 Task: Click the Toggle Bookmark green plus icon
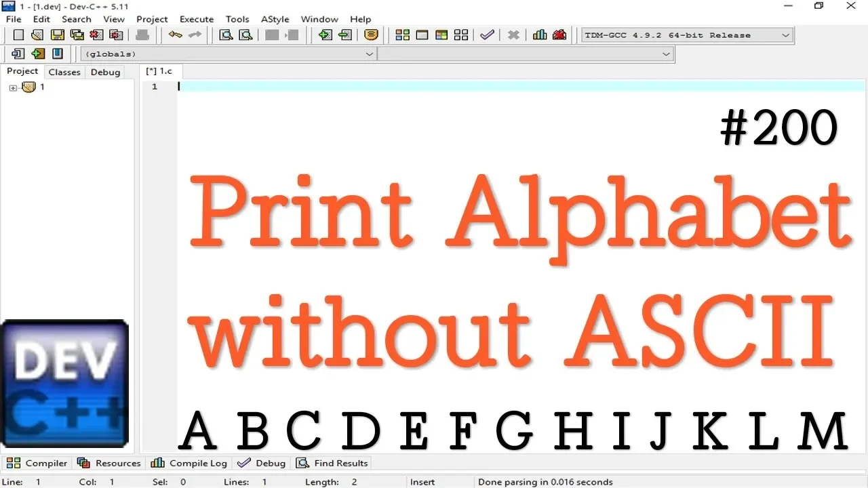(38, 54)
